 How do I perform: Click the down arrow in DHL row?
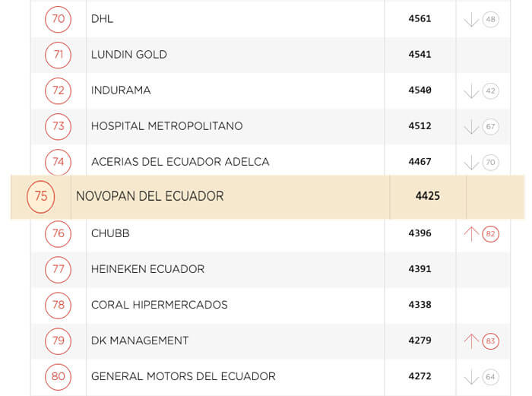[471, 20]
